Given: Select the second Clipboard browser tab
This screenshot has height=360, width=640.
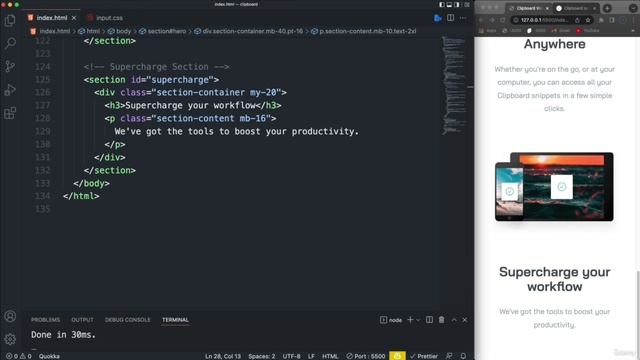Looking at the screenshot, I should [x=576, y=8].
